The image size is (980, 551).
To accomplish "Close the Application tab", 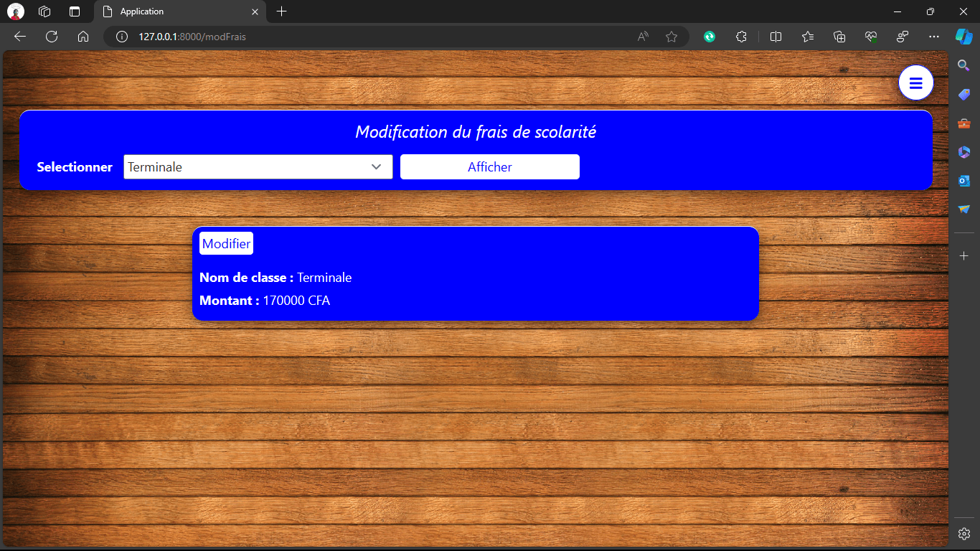I will [255, 11].
